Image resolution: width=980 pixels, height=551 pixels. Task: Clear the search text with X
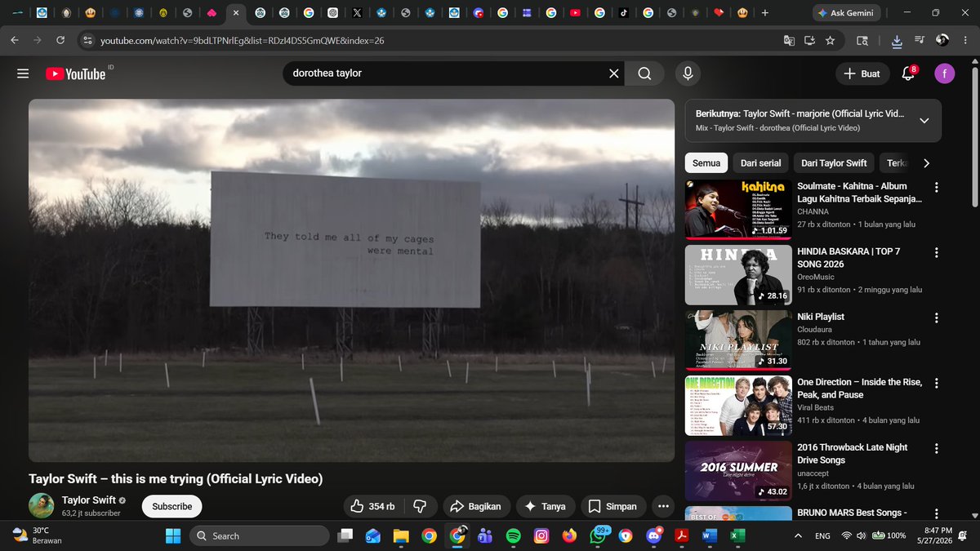tap(614, 73)
